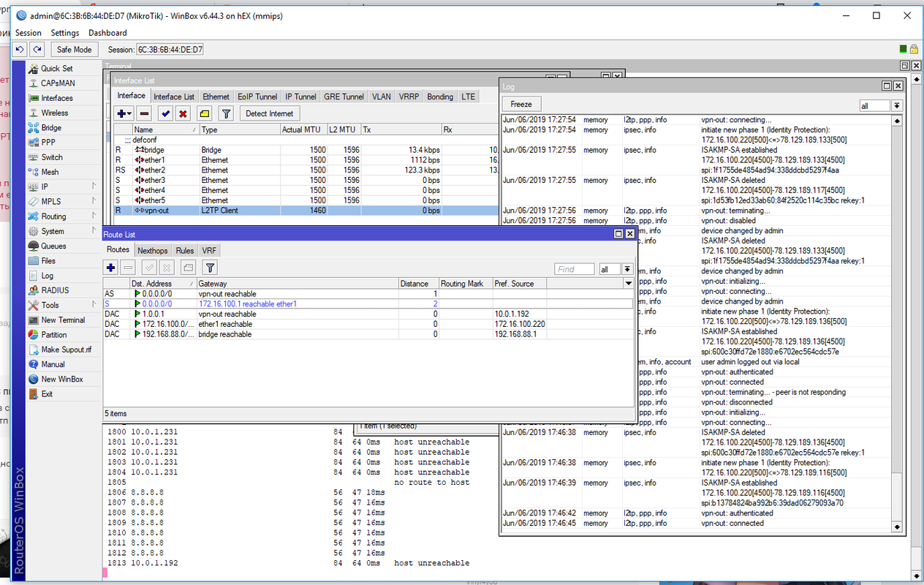Sort by the Distance column header
Image resolution: width=924 pixels, height=585 pixels.
click(x=418, y=284)
